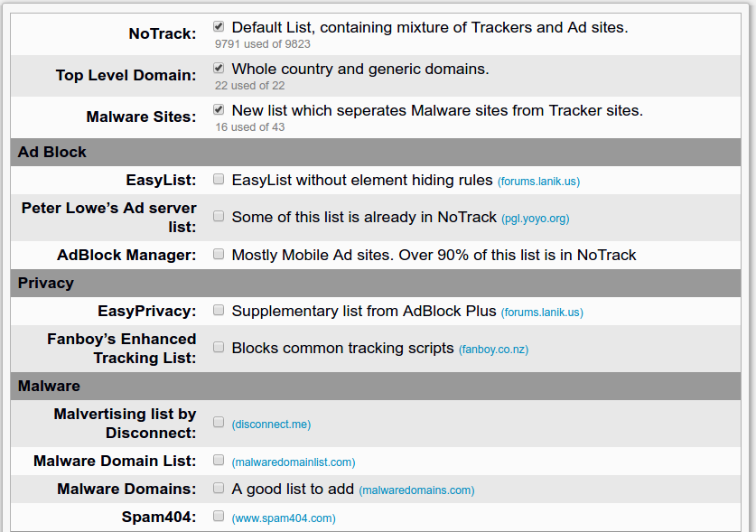Enable the Malware Domain List checkbox
This screenshot has height=532, width=756.
[x=219, y=460]
